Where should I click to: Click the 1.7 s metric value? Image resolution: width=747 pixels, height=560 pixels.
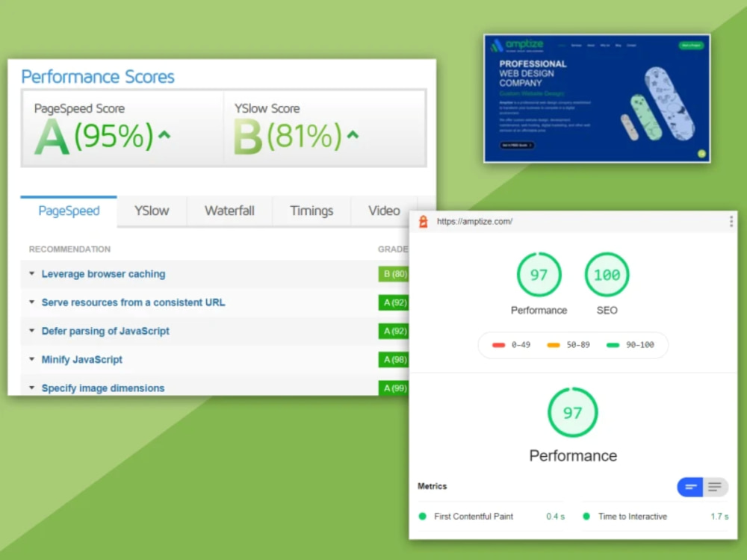pos(719,516)
